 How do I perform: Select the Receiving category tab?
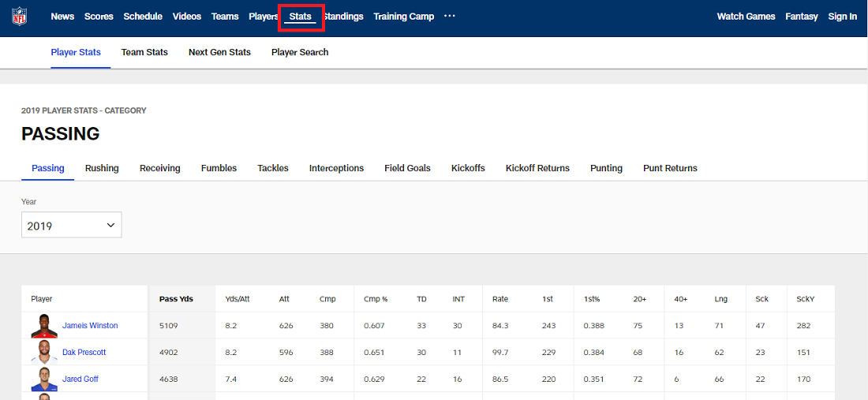pos(159,168)
